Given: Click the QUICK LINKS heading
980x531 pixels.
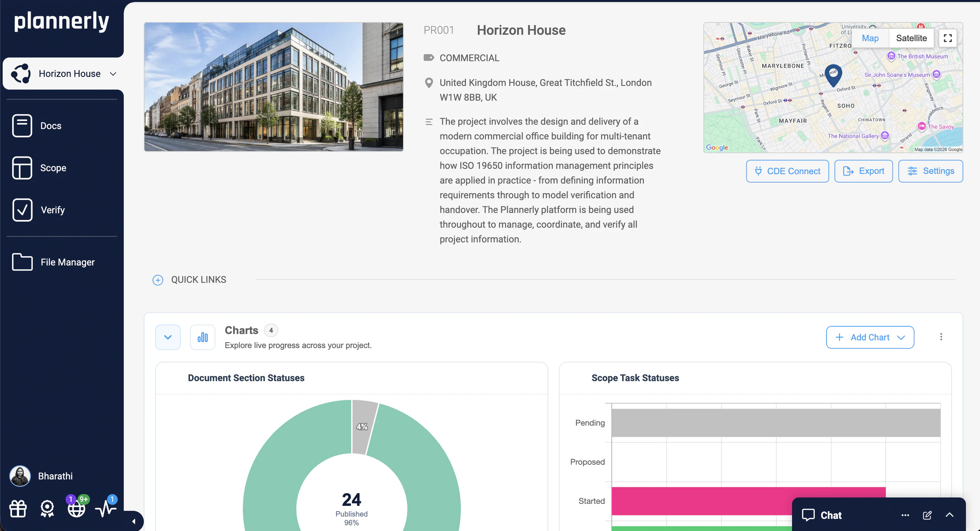Looking at the screenshot, I should [x=199, y=280].
